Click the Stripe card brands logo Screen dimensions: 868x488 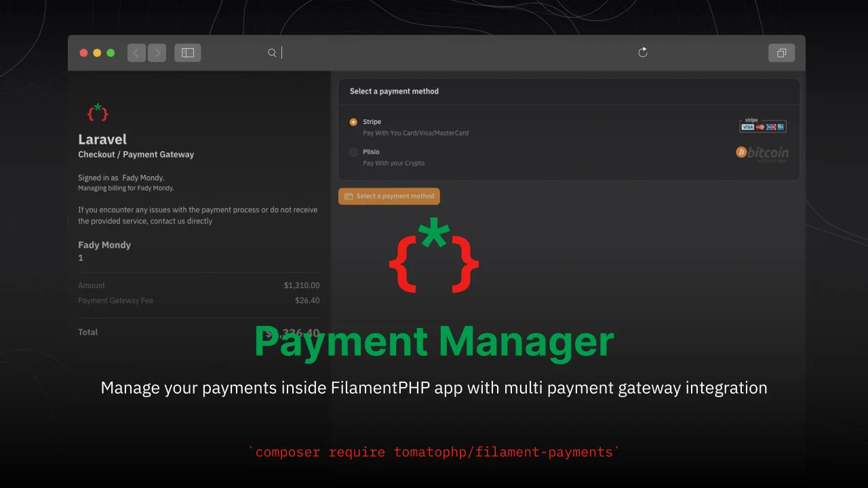763,125
